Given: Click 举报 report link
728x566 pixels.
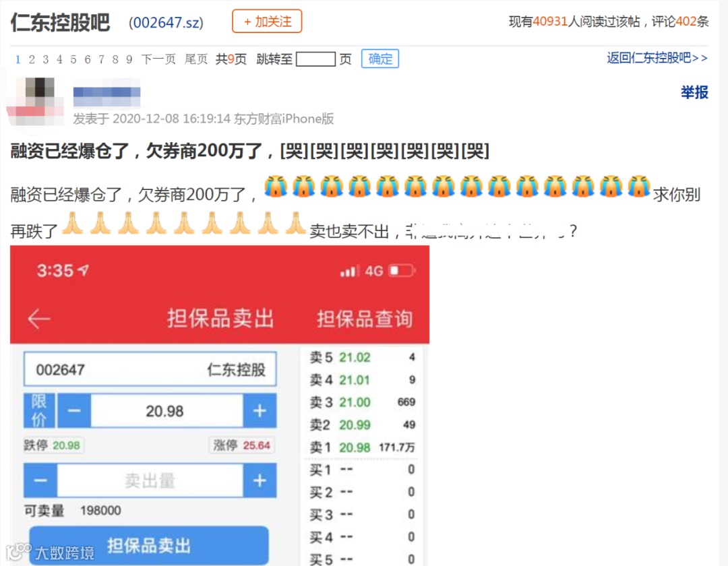Looking at the screenshot, I should pyautogui.click(x=694, y=92).
